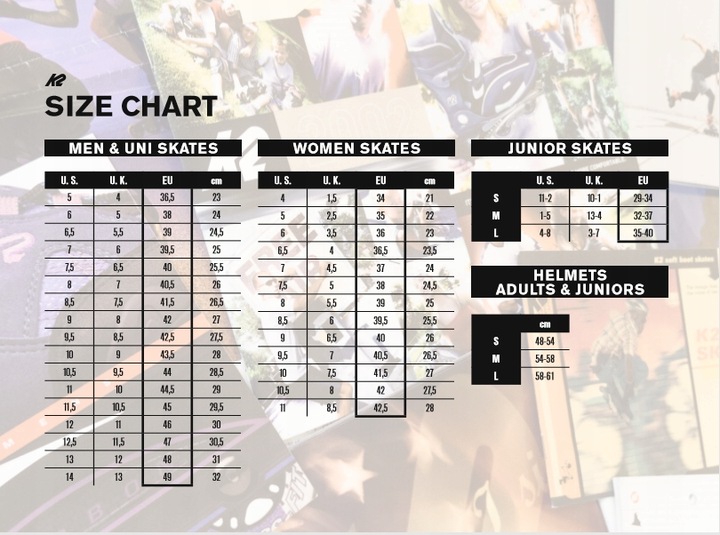Select the MEN & UNI SKATES header
The width and height of the screenshot is (720, 535).
tap(144, 148)
